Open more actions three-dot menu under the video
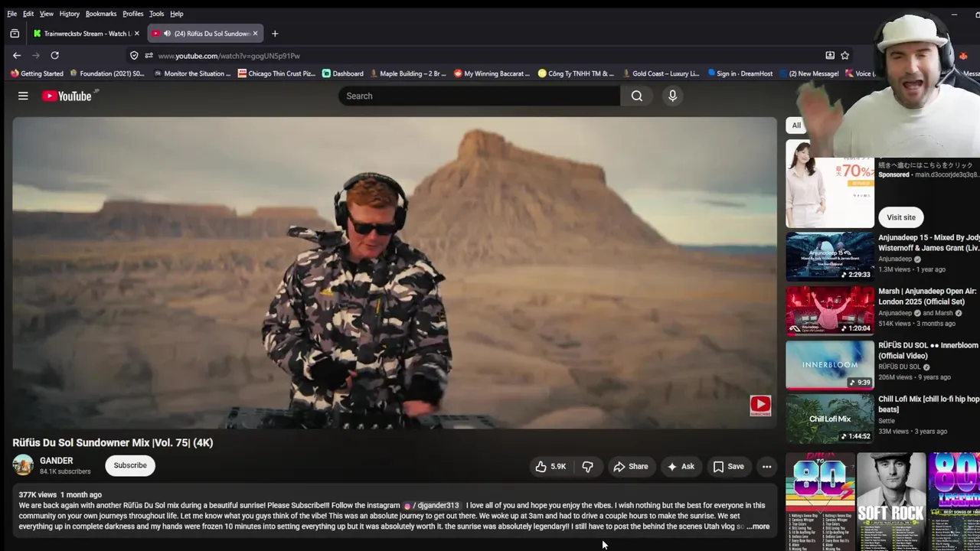This screenshot has height=551, width=980. coord(766,466)
